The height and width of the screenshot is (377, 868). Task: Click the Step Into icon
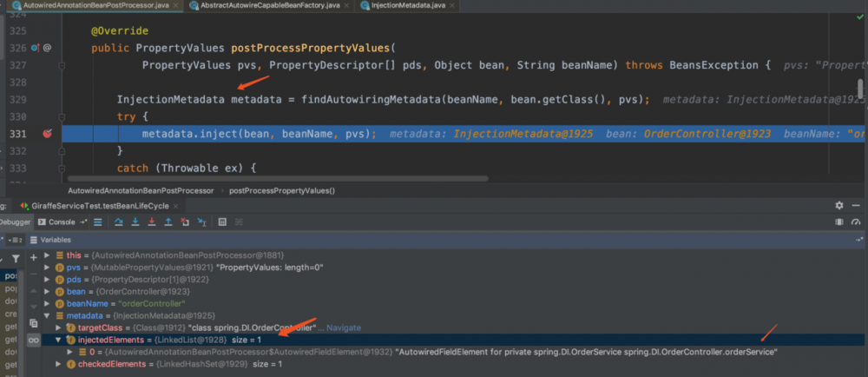[x=135, y=222]
